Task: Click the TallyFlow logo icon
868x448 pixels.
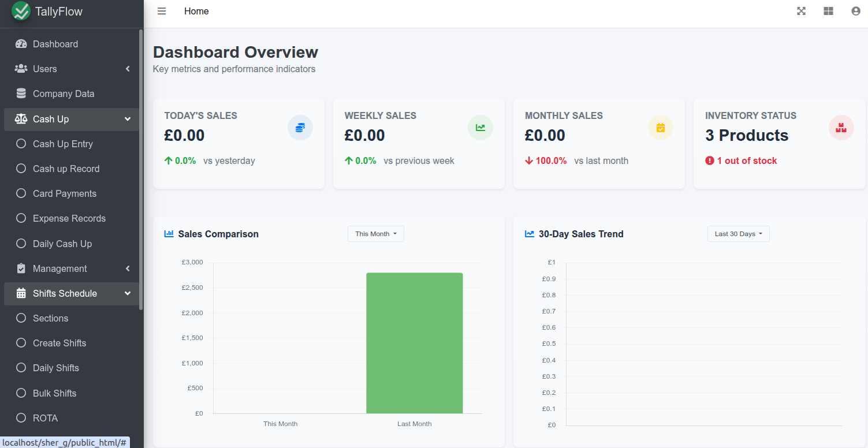Action: [x=21, y=11]
